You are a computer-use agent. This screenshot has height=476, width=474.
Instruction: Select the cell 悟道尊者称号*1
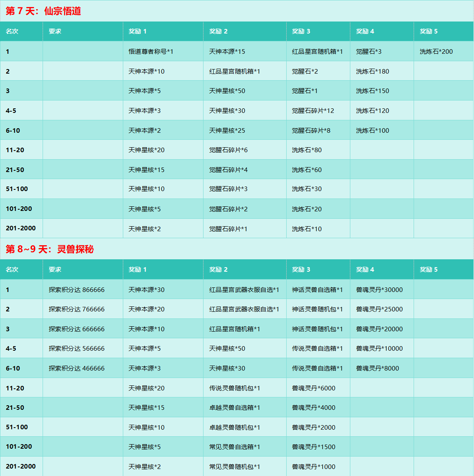163,51
